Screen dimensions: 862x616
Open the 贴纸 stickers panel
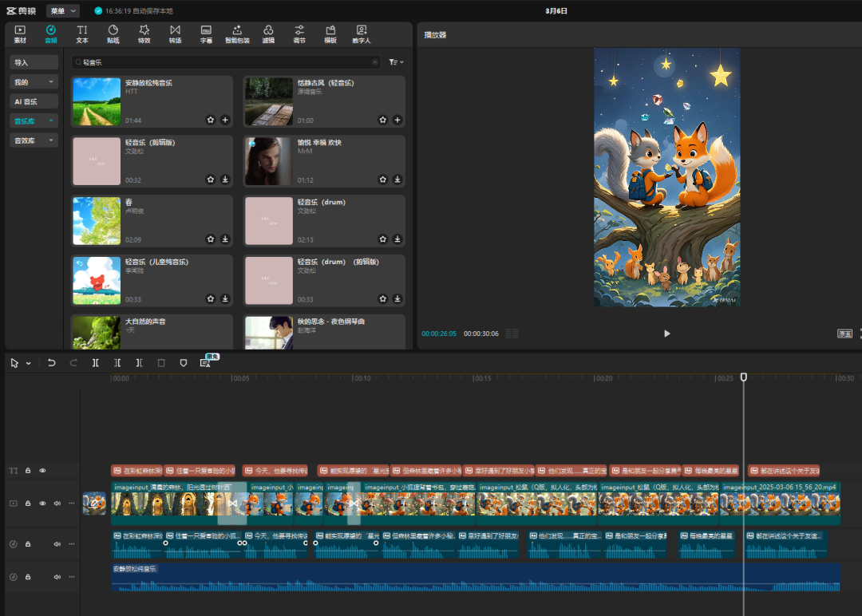113,34
